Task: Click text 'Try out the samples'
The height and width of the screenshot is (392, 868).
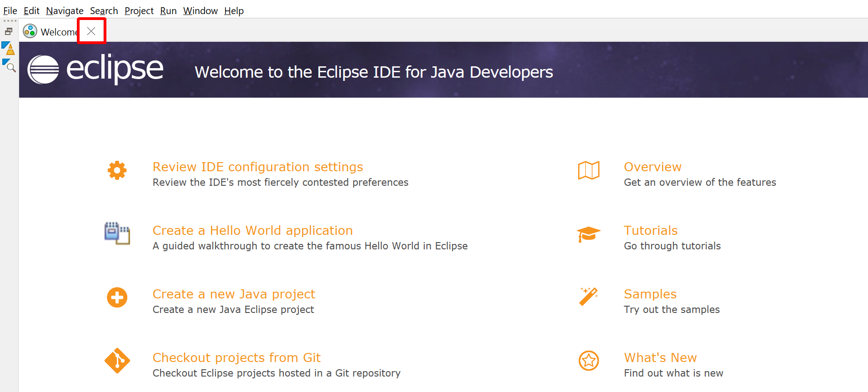Action: tap(672, 309)
